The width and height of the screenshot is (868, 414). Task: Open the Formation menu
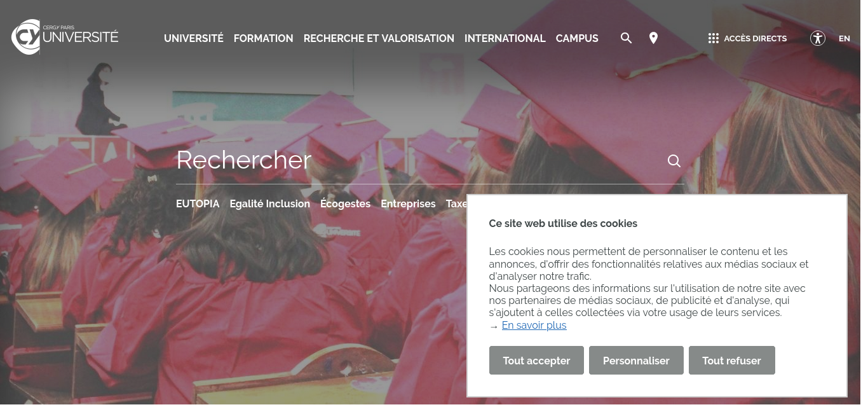click(263, 38)
